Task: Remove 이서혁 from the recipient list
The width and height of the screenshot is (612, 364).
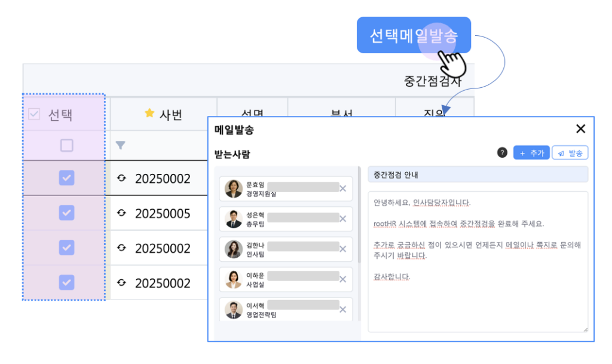Action: (x=343, y=310)
